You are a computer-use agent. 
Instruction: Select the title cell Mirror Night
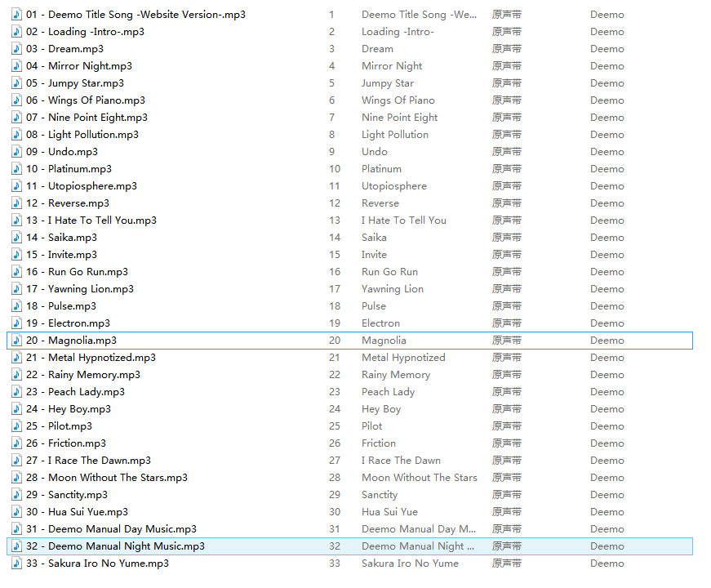(392, 66)
